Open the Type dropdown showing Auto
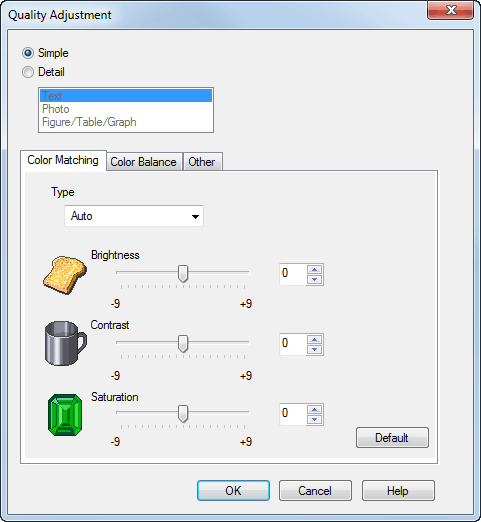This screenshot has width=481, height=522. tap(134, 216)
